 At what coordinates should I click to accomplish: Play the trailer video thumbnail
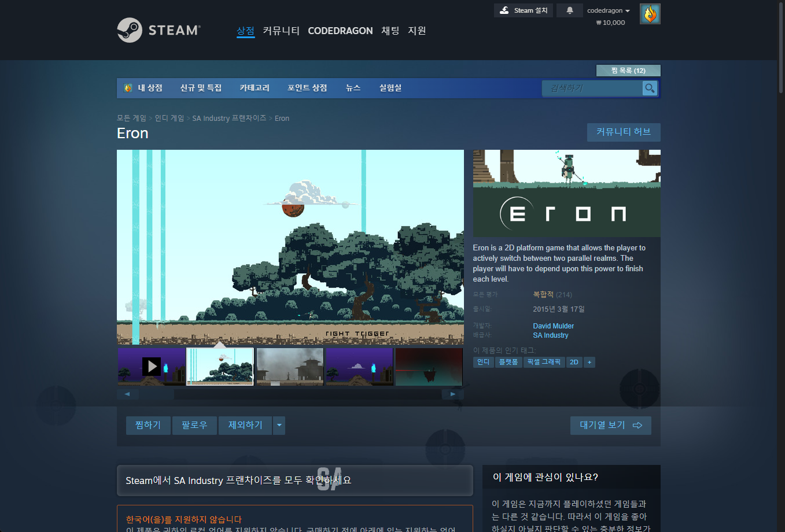click(x=152, y=367)
